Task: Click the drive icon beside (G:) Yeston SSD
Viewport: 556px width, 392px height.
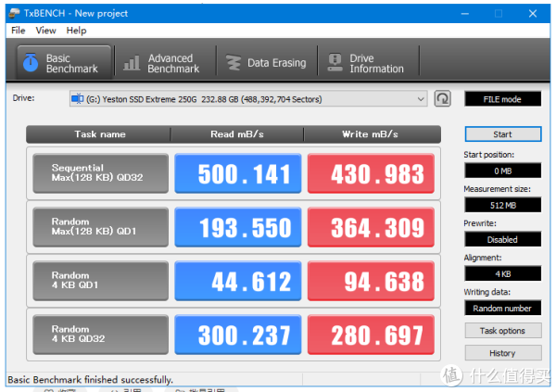Action: click(77, 98)
